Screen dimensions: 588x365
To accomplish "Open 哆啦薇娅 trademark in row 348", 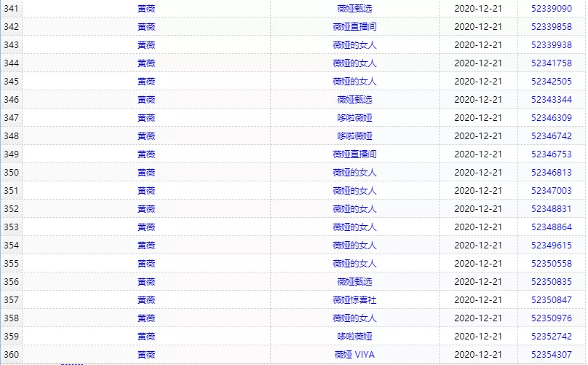I will (x=354, y=136).
